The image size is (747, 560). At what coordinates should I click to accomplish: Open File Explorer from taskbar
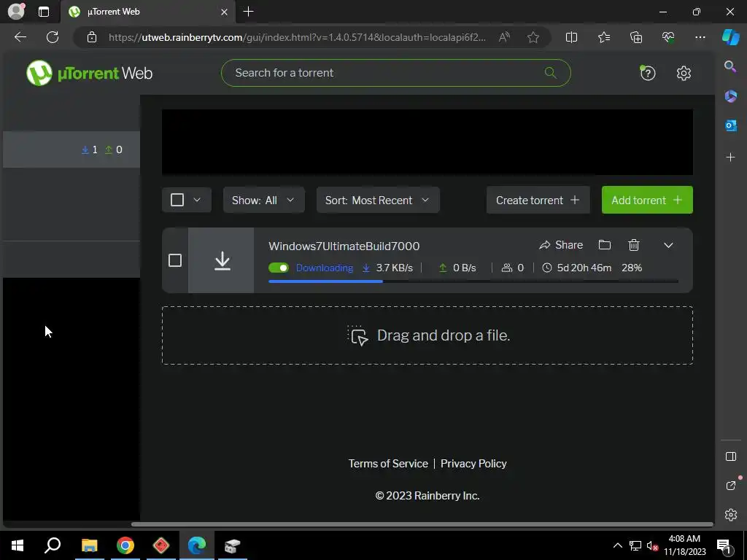[89, 545]
